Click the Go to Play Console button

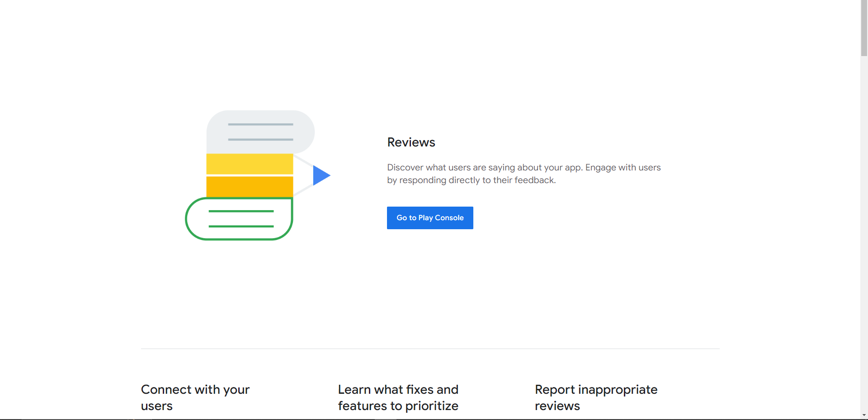click(x=430, y=218)
